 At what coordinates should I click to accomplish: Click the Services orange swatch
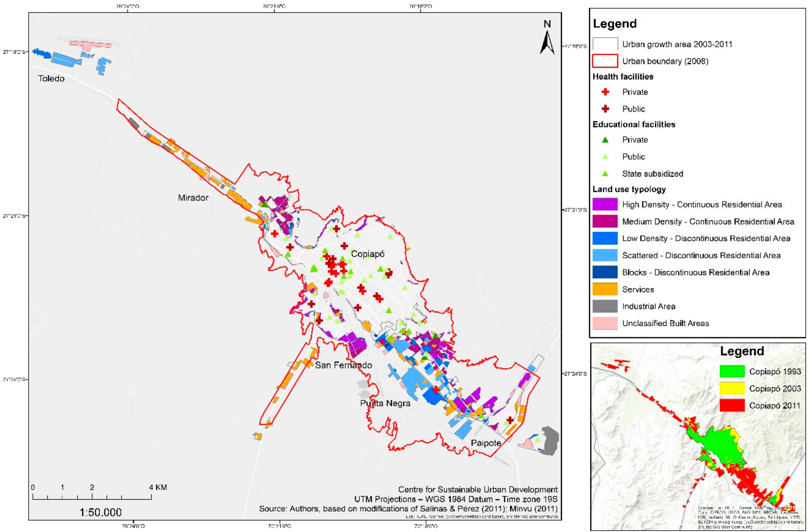pos(605,289)
